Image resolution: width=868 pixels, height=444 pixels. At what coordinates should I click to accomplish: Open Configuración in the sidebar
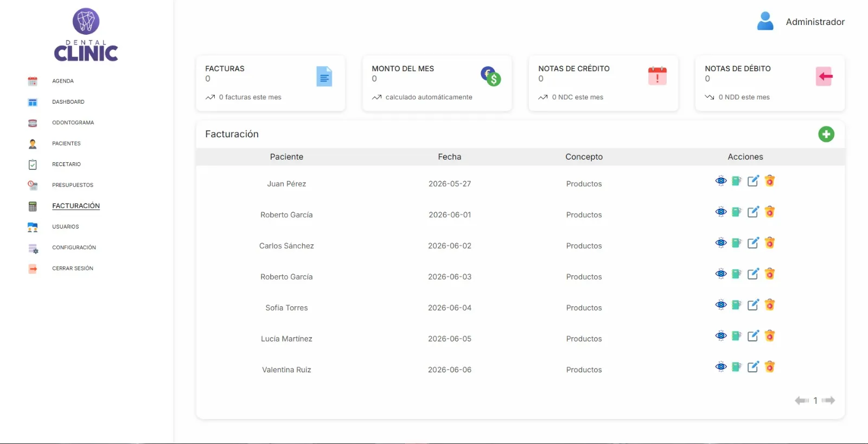74,248
